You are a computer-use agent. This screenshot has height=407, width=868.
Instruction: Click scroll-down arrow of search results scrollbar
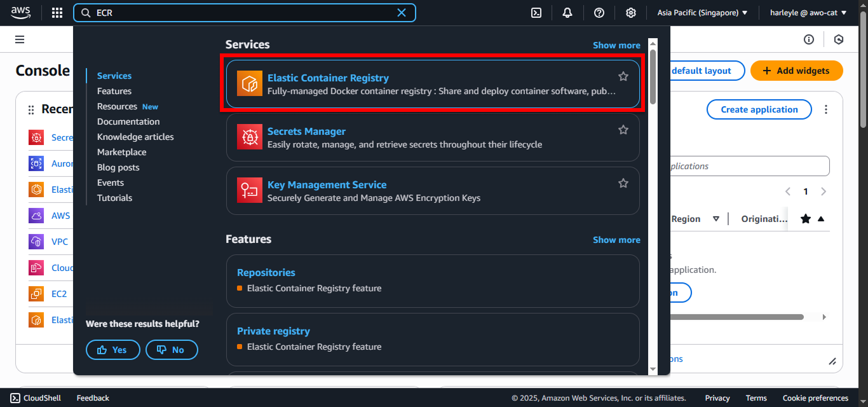coord(653,369)
